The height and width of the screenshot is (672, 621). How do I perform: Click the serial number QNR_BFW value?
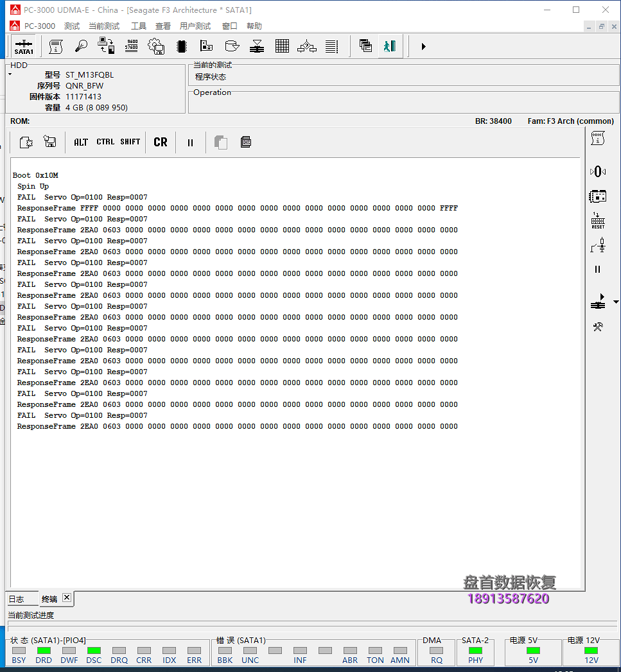coord(85,86)
